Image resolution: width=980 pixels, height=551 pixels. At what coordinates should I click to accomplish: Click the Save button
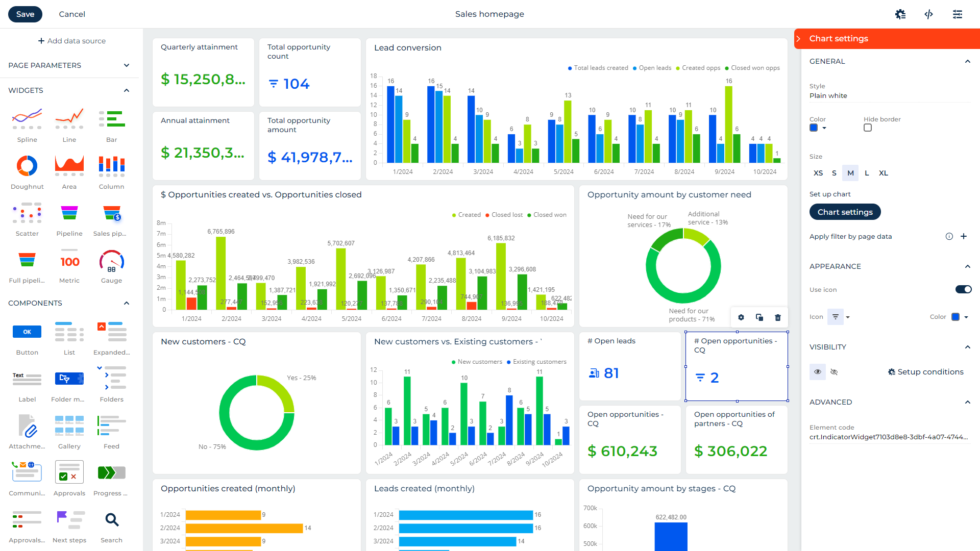pyautogui.click(x=25, y=14)
